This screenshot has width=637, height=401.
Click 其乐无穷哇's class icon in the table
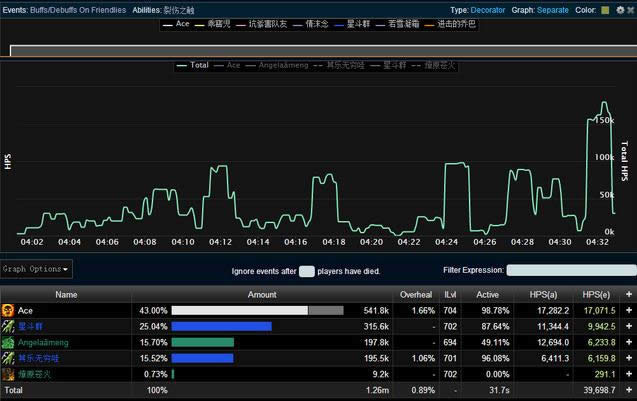click(x=8, y=358)
